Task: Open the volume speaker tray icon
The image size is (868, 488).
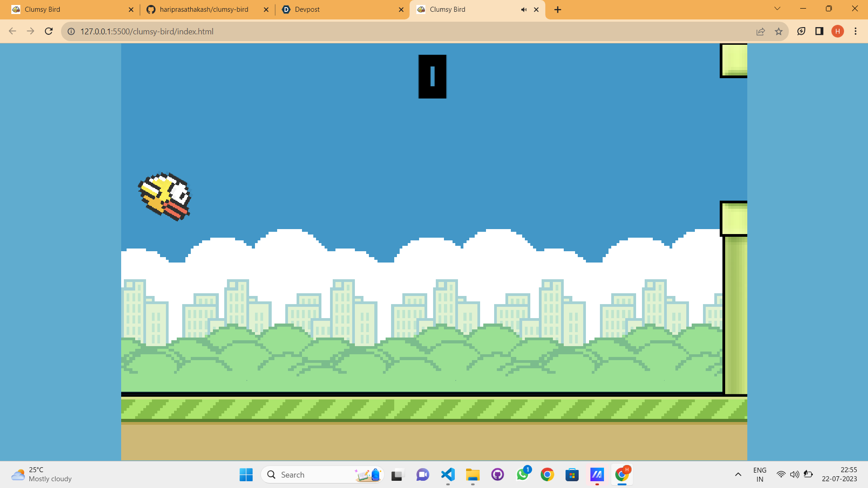Action: pyautogui.click(x=794, y=474)
